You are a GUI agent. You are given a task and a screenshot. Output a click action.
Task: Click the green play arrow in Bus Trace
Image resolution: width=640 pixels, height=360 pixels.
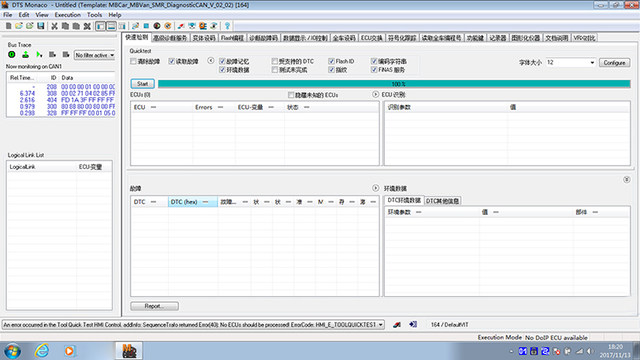[x=39, y=55]
